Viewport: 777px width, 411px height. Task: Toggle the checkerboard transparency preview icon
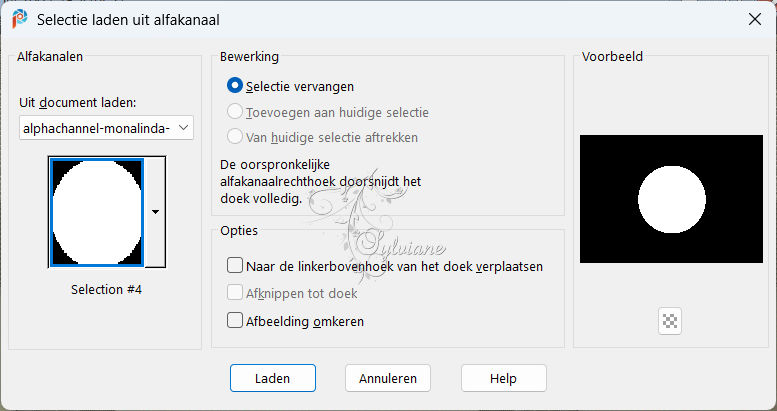[x=670, y=321]
